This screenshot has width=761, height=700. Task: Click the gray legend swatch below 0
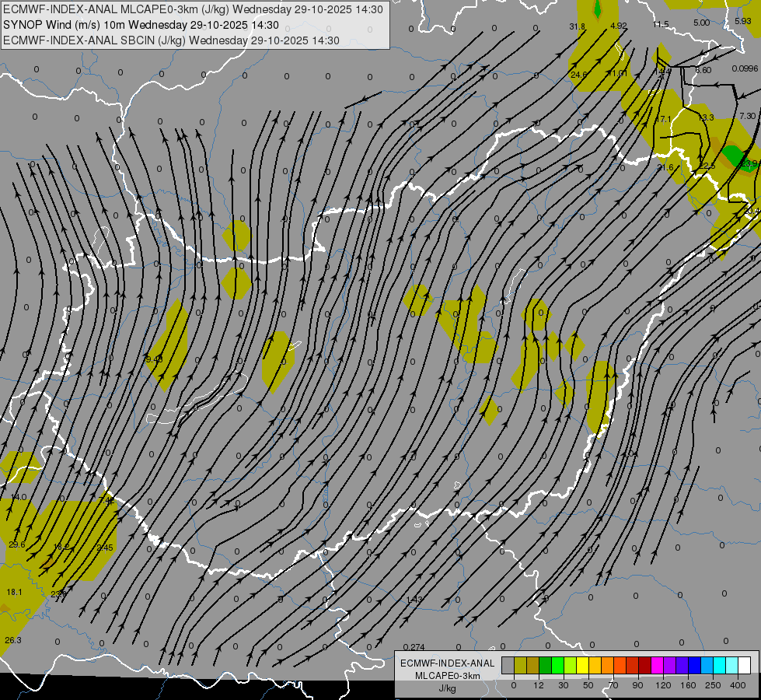pyautogui.click(x=508, y=666)
